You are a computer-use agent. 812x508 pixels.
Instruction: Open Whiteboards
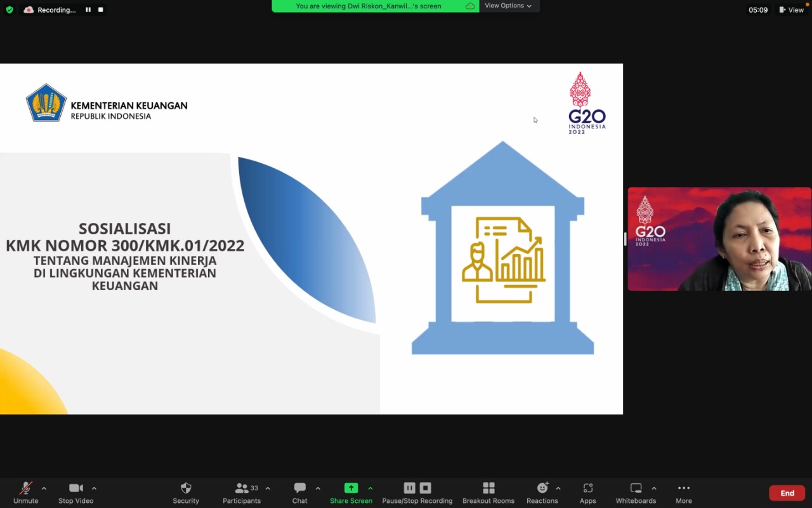tap(636, 488)
